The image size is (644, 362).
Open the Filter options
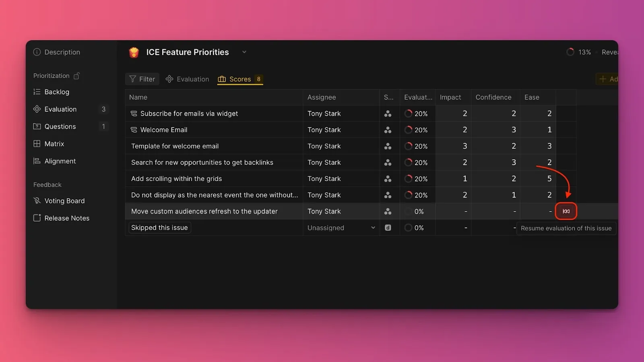(x=142, y=79)
